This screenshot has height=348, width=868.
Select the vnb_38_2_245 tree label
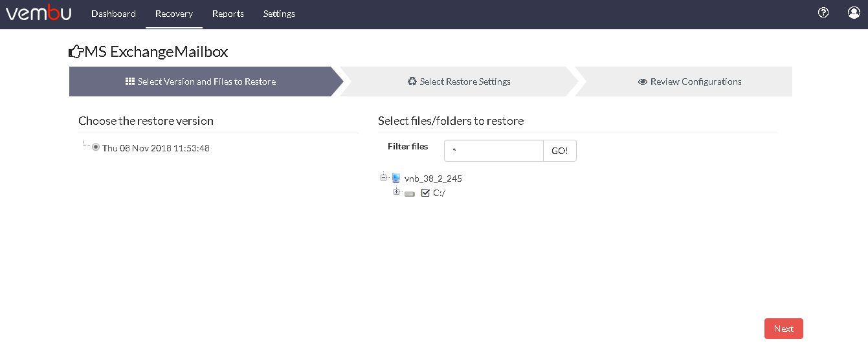[x=433, y=179]
